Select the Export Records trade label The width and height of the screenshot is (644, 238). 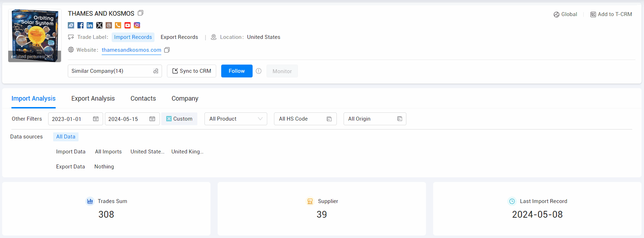(179, 37)
